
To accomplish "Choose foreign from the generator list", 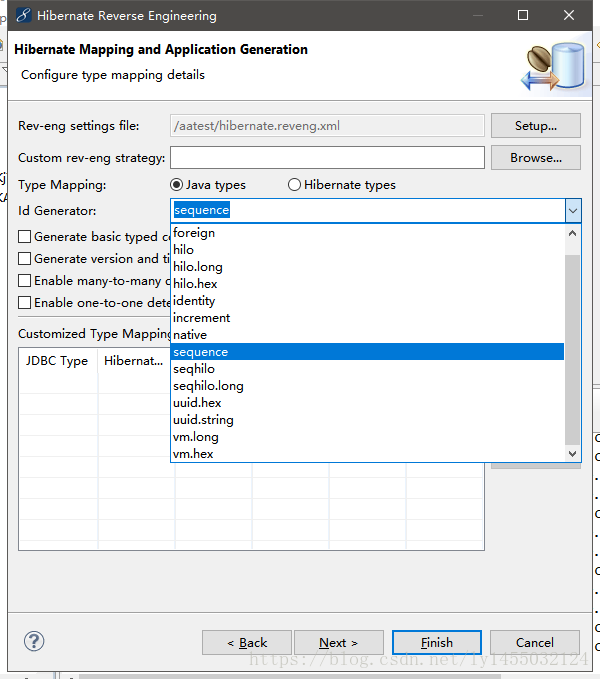I will [x=368, y=233].
